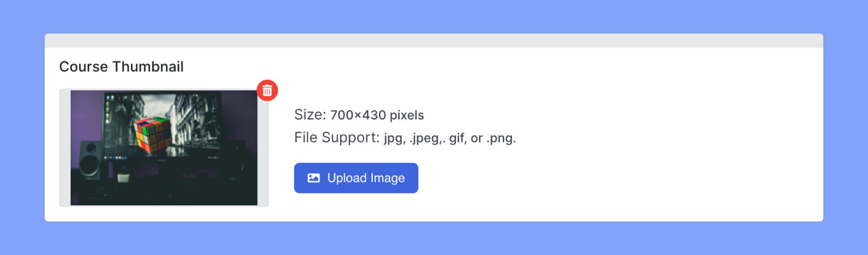Click the Rubik's cube in the thumbnail
The width and height of the screenshot is (868, 255).
[153, 135]
